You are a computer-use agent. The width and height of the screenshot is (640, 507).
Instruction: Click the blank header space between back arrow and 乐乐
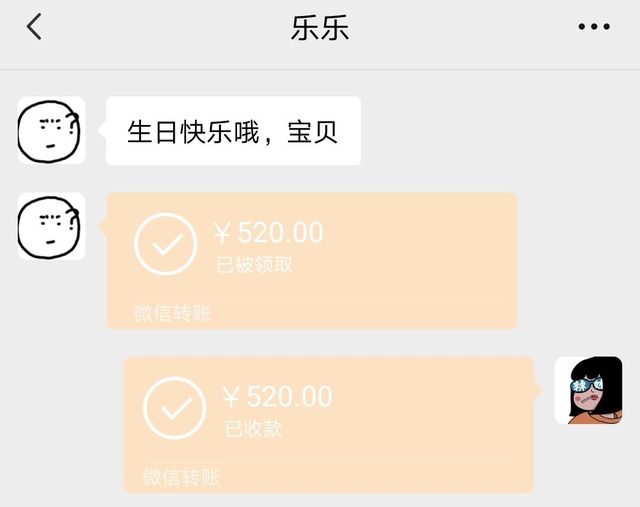(160, 28)
